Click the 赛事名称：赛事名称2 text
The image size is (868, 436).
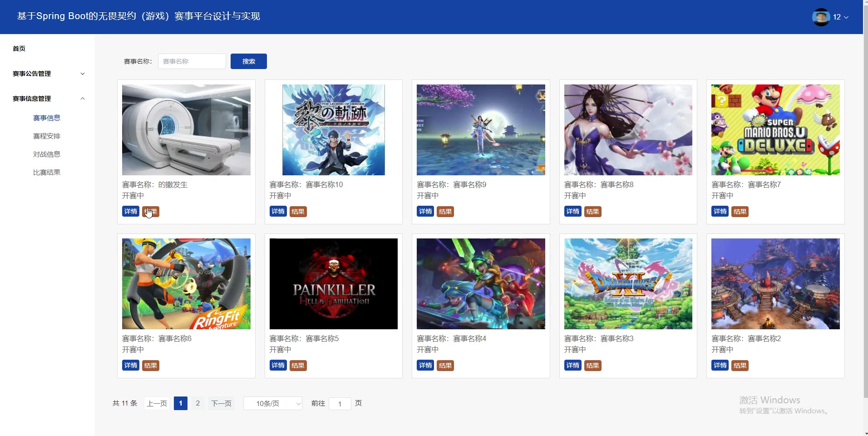click(x=746, y=339)
